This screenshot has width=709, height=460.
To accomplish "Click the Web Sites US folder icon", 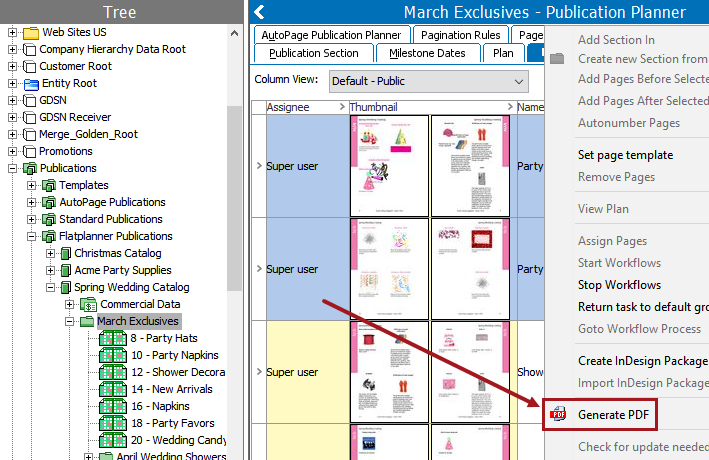I will [31, 33].
